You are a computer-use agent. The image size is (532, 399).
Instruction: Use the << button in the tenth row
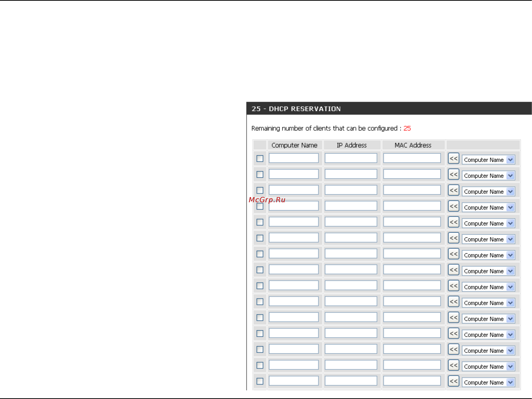tap(454, 302)
